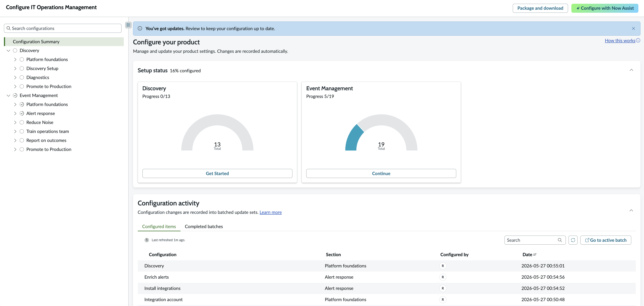Dismiss the updates banner with X
Screen dimensions: 644x306
[x=633, y=28]
